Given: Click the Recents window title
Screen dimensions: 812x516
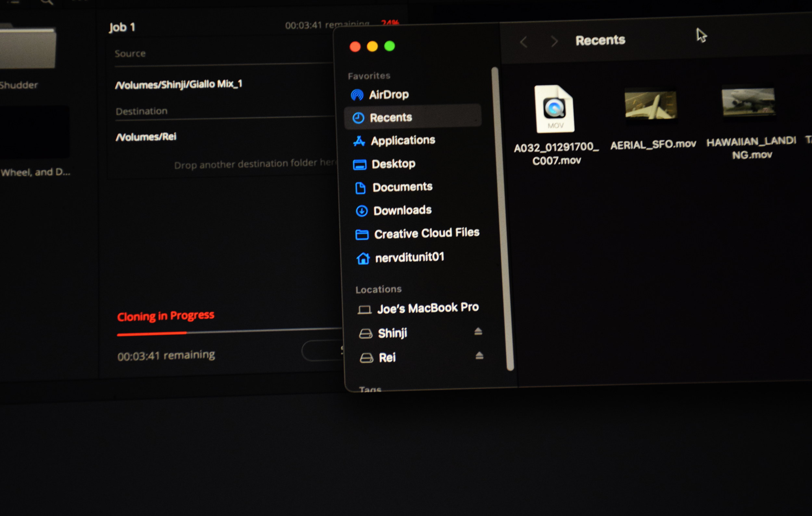Looking at the screenshot, I should pyautogui.click(x=600, y=40).
